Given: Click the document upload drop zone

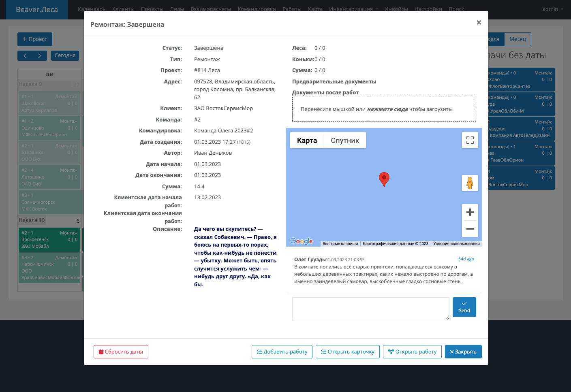Looking at the screenshot, I should [384, 109].
